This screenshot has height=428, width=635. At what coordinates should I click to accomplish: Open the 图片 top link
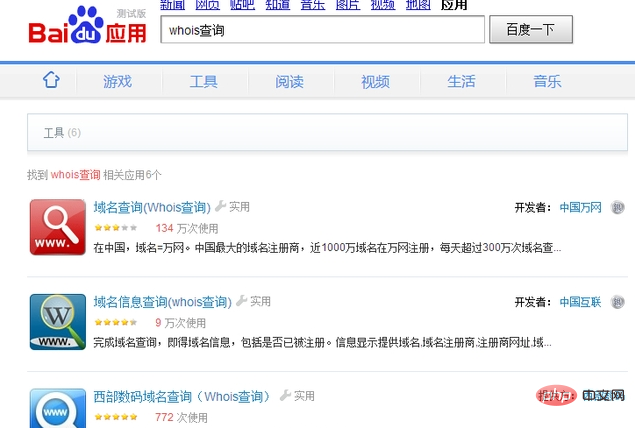click(348, 5)
